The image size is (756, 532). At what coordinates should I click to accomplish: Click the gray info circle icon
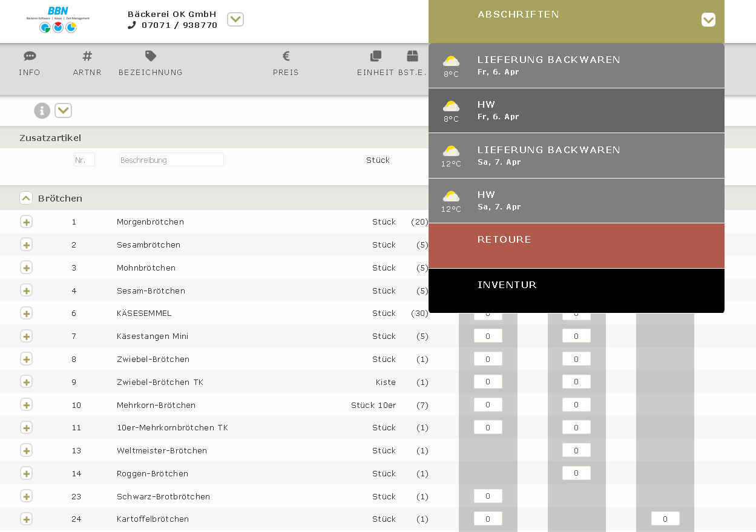pyautogui.click(x=42, y=111)
